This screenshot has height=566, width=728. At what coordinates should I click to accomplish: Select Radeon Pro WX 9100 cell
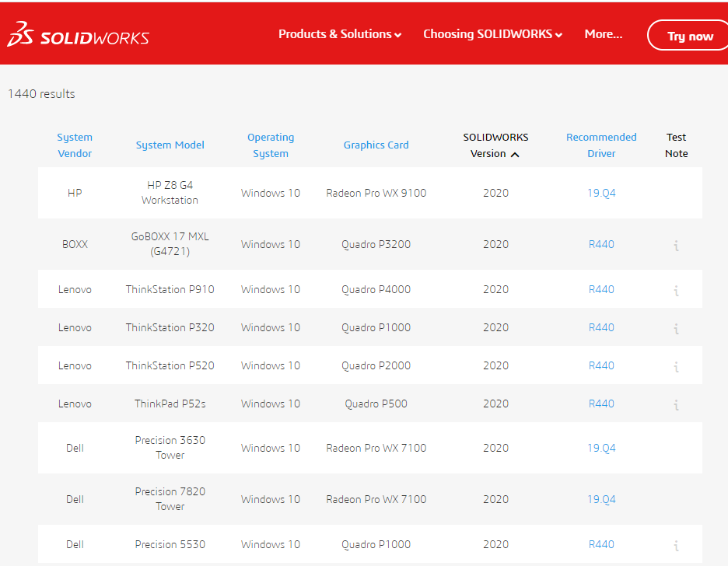coord(376,193)
